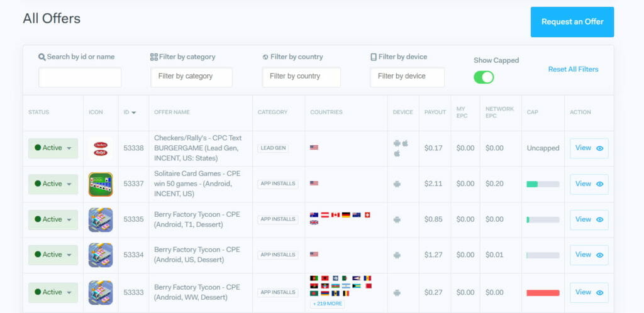Image resolution: width=644 pixels, height=313 pixels.
Task: Toggle the Show Capped switch
Action: point(484,77)
